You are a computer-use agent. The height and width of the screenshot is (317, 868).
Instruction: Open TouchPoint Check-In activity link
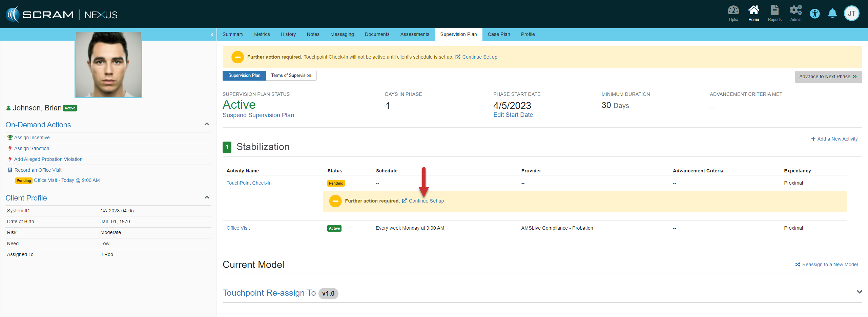pos(249,183)
